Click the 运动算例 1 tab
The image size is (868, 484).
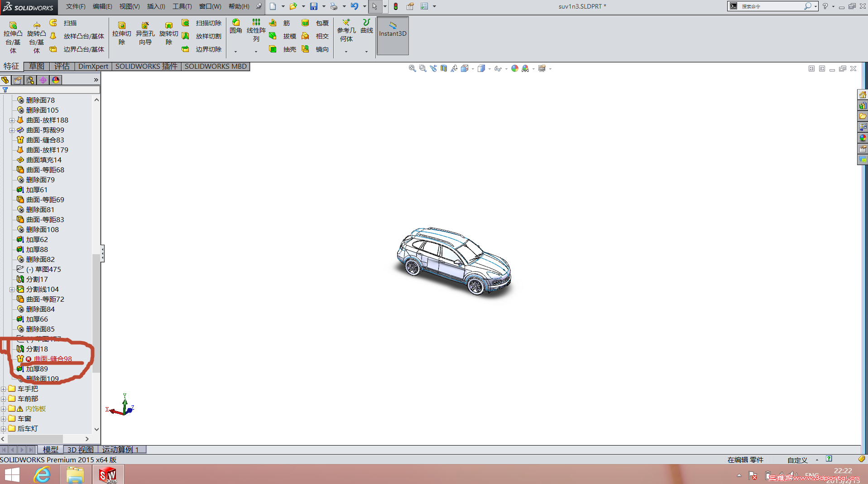(120, 449)
